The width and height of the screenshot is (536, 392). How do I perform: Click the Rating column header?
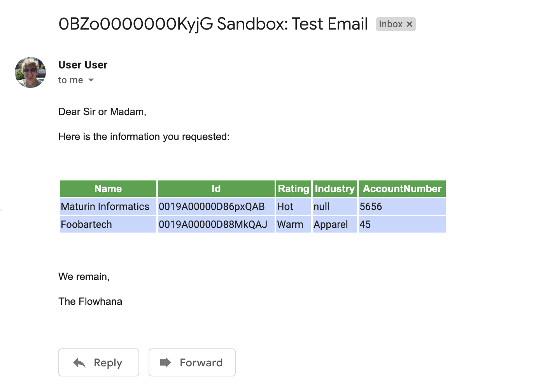pos(293,189)
